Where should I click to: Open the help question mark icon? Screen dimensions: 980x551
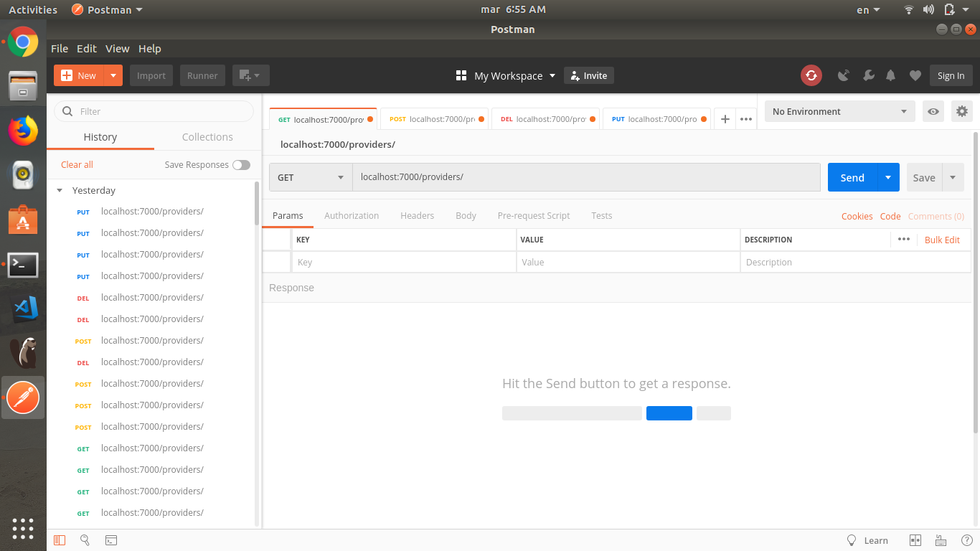966,540
